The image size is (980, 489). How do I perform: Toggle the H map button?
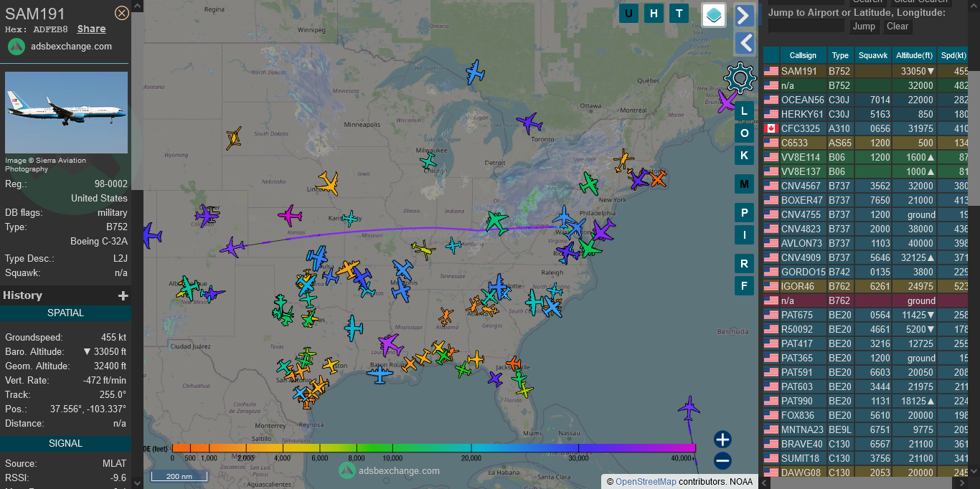pos(654,13)
